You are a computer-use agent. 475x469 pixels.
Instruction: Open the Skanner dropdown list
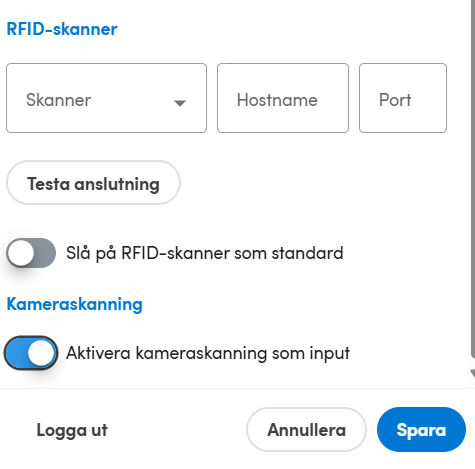106,98
